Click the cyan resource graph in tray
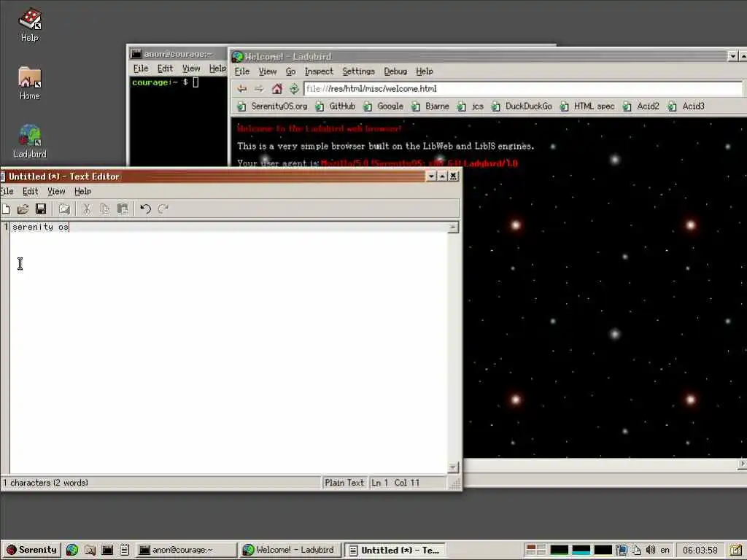747x560 pixels. (x=581, y=550)
